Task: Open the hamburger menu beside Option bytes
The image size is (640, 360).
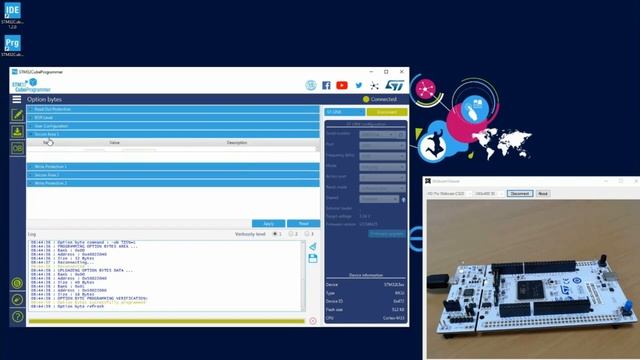Action: click(x=17, y=99)
